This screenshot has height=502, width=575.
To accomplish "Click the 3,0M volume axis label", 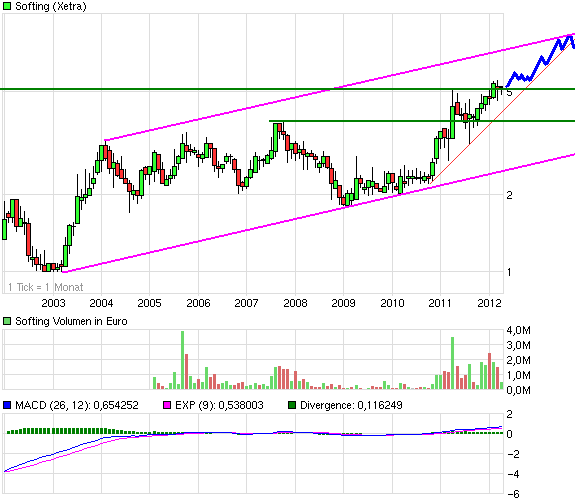I will click(519, 345).
